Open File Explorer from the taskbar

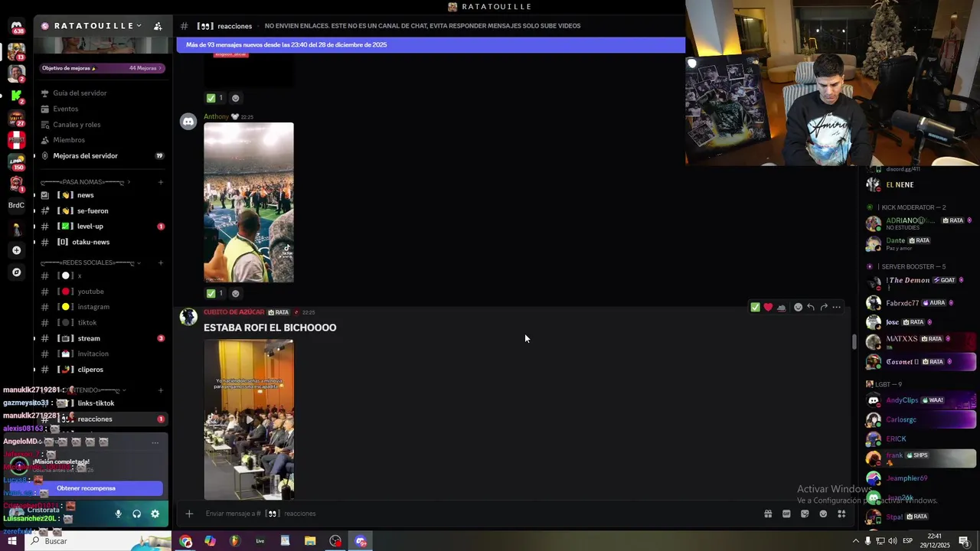coord(310,541)
